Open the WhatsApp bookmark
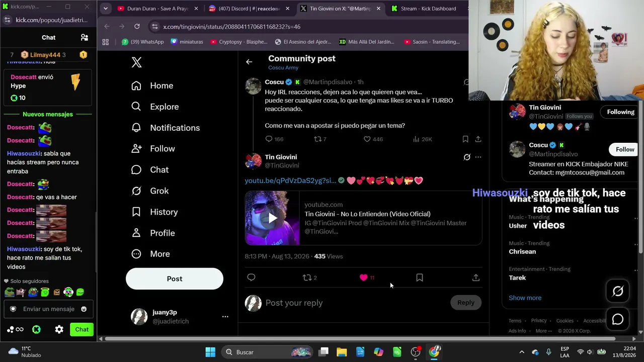This screenshot has height=362, width=644. point(143,42)
